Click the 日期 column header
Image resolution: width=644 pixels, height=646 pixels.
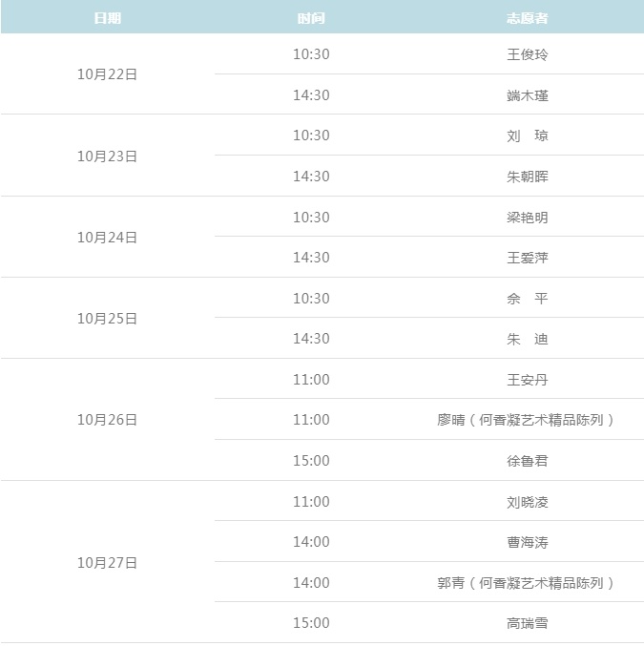pyautogui.click(x=108, y=18)
